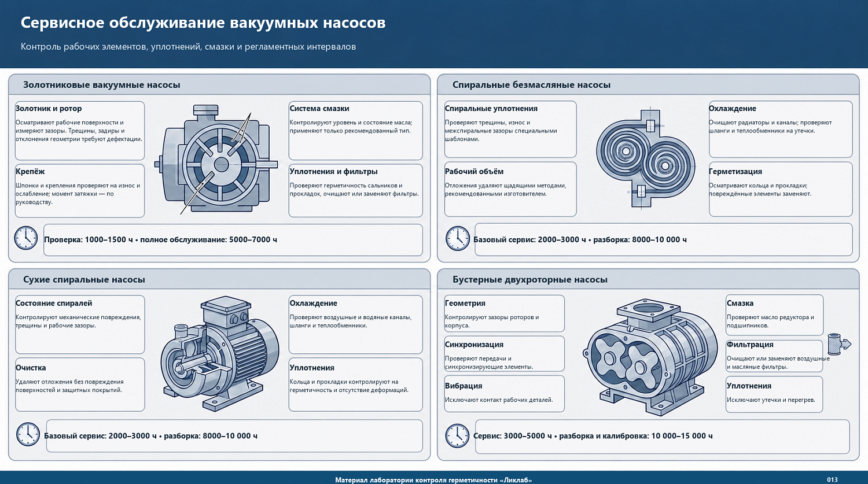Select the "Золотник и ротор" card title

click(49, 108)
